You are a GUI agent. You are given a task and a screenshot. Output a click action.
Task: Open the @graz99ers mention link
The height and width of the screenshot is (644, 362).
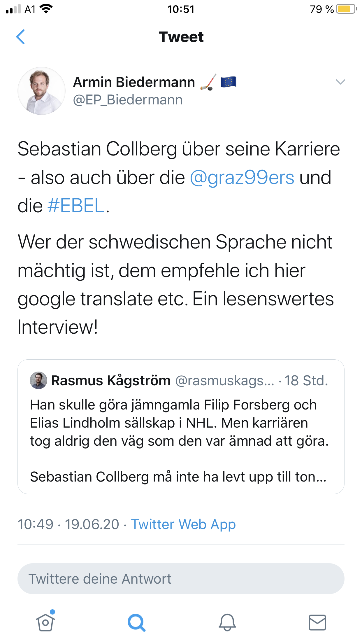242,177
